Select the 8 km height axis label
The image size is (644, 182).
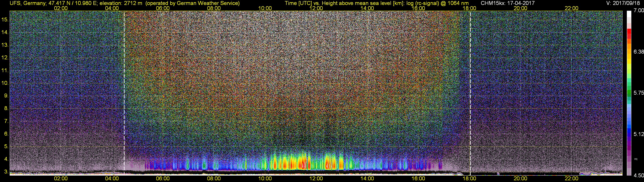point(6,109)
